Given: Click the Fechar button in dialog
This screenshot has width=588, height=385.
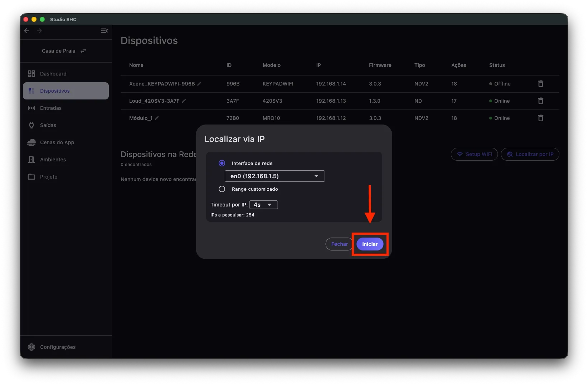Looking at the screenshot, I should pyautogui.click(x=339, y=244).
